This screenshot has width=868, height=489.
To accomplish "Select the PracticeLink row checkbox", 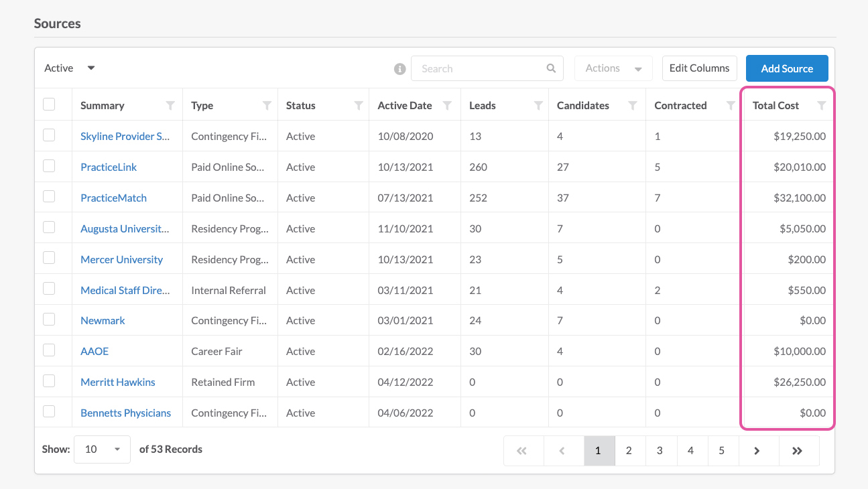I will pos(49,166).
